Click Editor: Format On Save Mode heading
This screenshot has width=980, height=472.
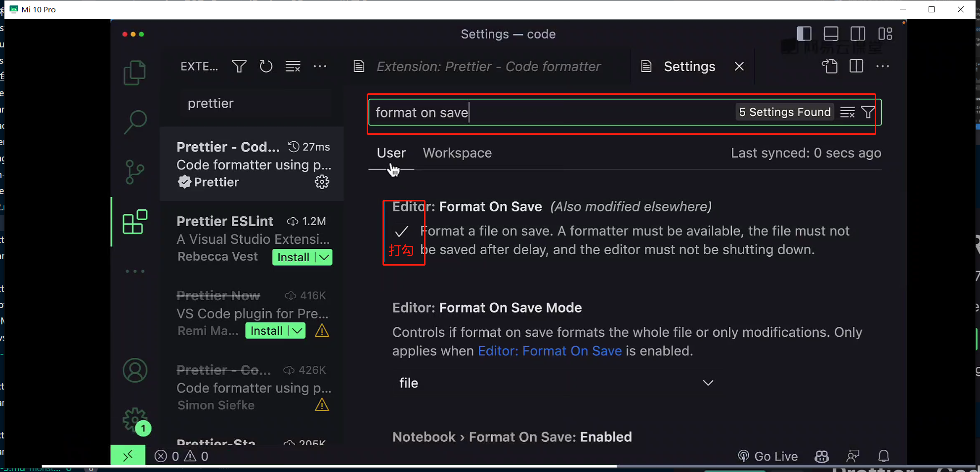[x=487, y=308]
